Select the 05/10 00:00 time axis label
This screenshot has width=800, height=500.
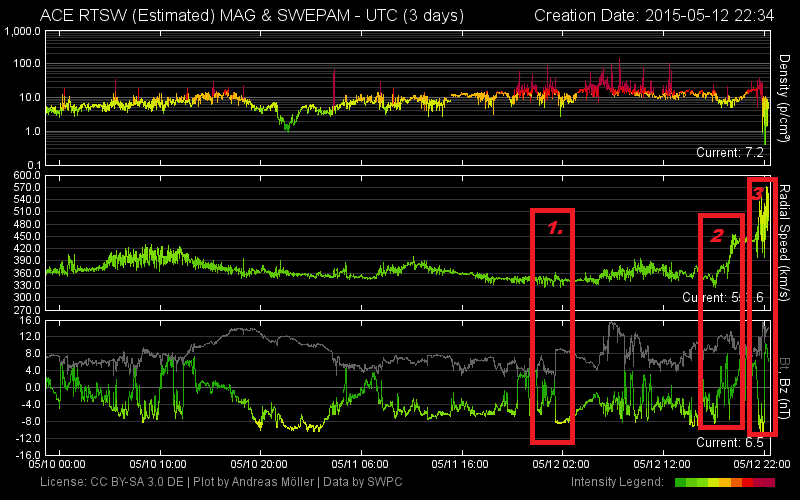pos(57,464)
